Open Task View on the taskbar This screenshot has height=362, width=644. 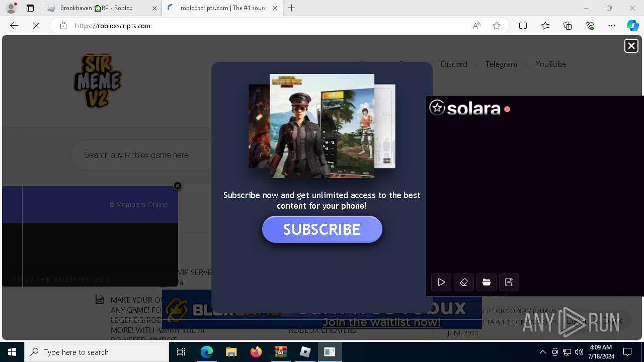[x=181, y=352]
